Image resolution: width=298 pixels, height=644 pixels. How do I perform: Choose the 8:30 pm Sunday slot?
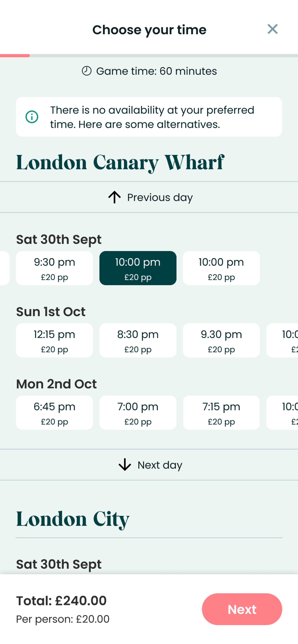(138, 340)
